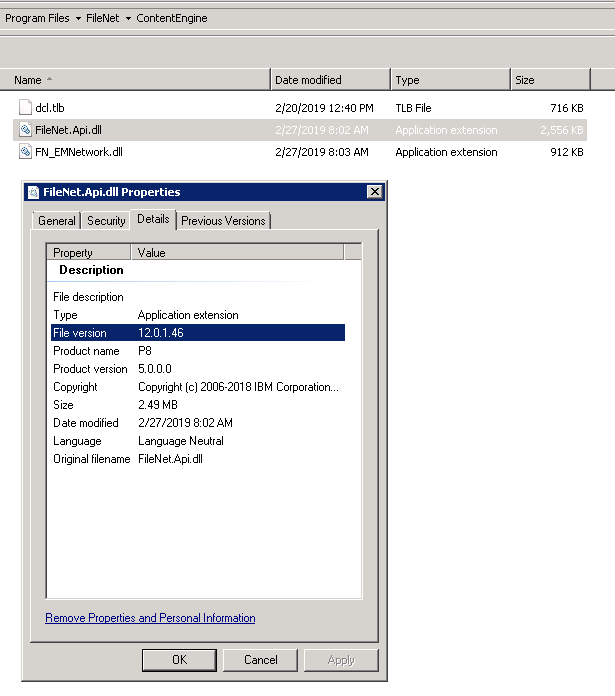
Task: Click the 2.49 MB size value
Action: [x=158, y=405]
